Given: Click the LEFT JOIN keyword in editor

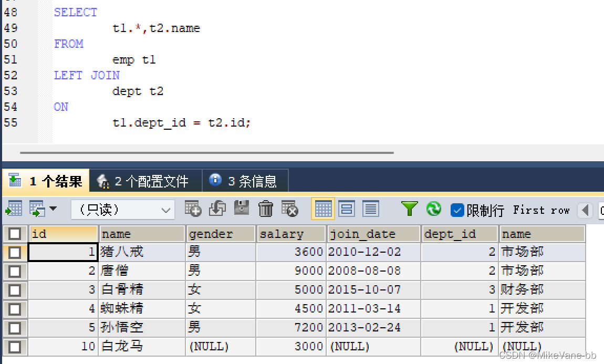Looking at the screenshot, I should click(x=87, y=76).
